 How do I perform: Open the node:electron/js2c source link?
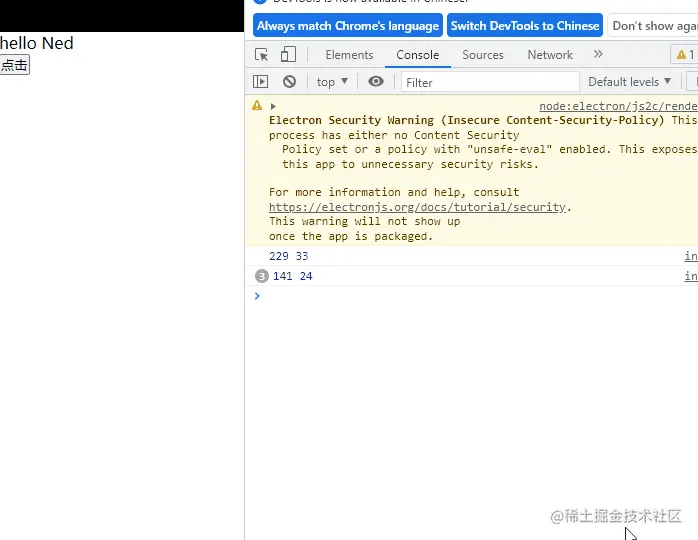point(618,106)
